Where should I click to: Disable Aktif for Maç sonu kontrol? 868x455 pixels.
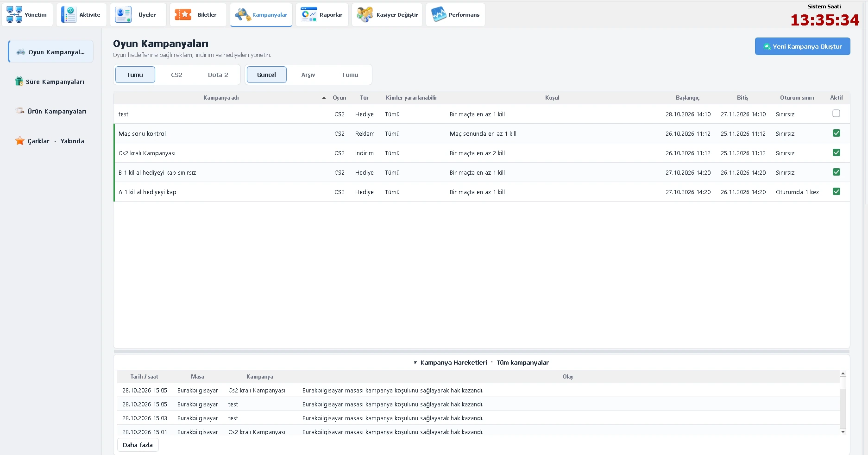click(836, 133)
